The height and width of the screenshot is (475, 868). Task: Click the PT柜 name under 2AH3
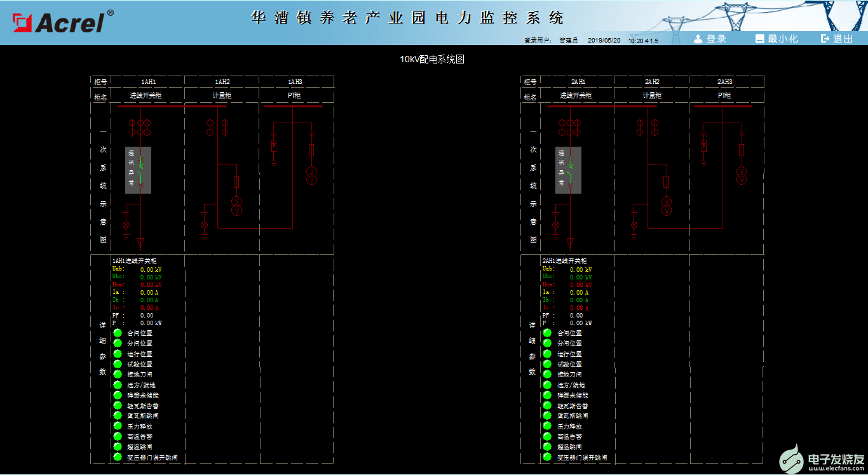point(724,96)
